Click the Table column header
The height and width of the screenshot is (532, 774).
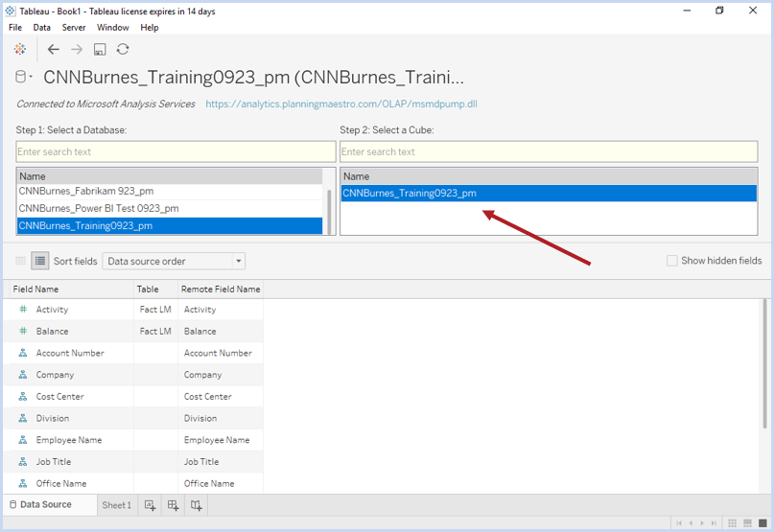coord(156,289)
